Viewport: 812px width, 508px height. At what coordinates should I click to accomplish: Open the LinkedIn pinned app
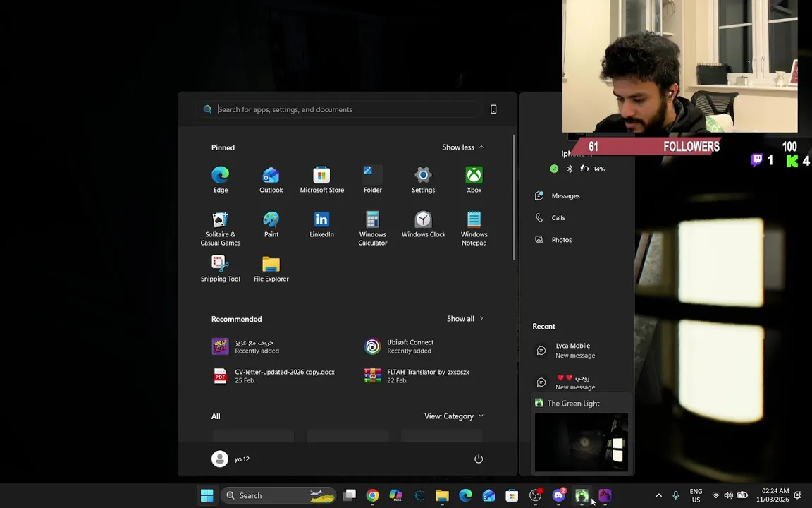coord(321,224)
